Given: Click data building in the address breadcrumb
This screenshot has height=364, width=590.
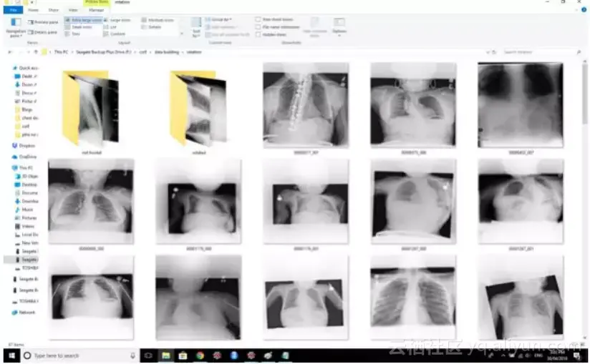Looking at the screenshot, I should click(167, 52).
